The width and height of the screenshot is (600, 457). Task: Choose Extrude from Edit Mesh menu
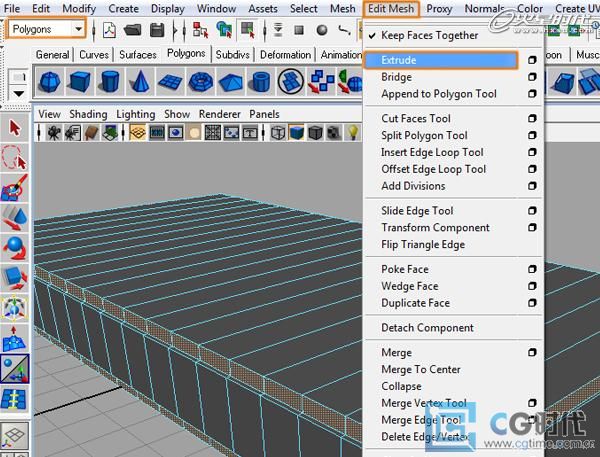(x=441, y=60)
